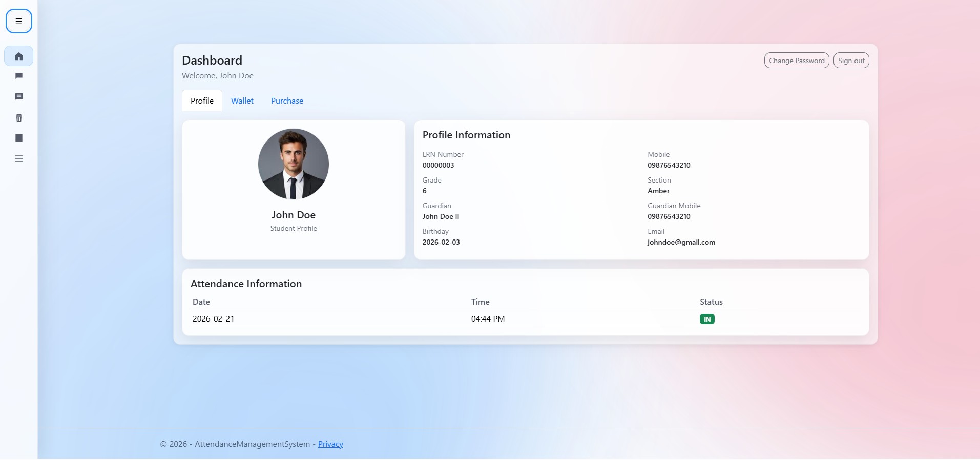The width and height of the screenshot is (980, 460).
Task: Click the Section value Amber
Action: click(x=658, y=191)
